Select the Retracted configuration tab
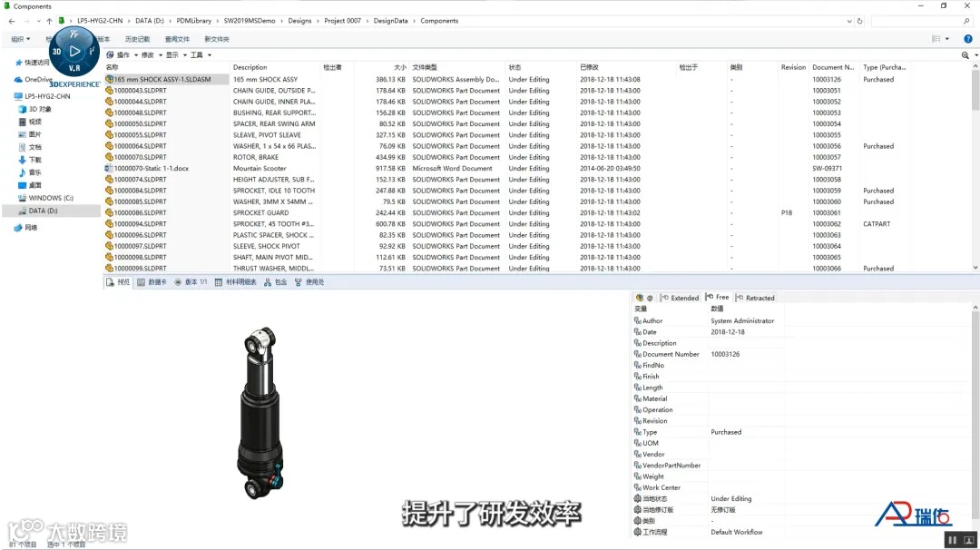The width and height of the screenshot is (980, 550). pos(755,298)
